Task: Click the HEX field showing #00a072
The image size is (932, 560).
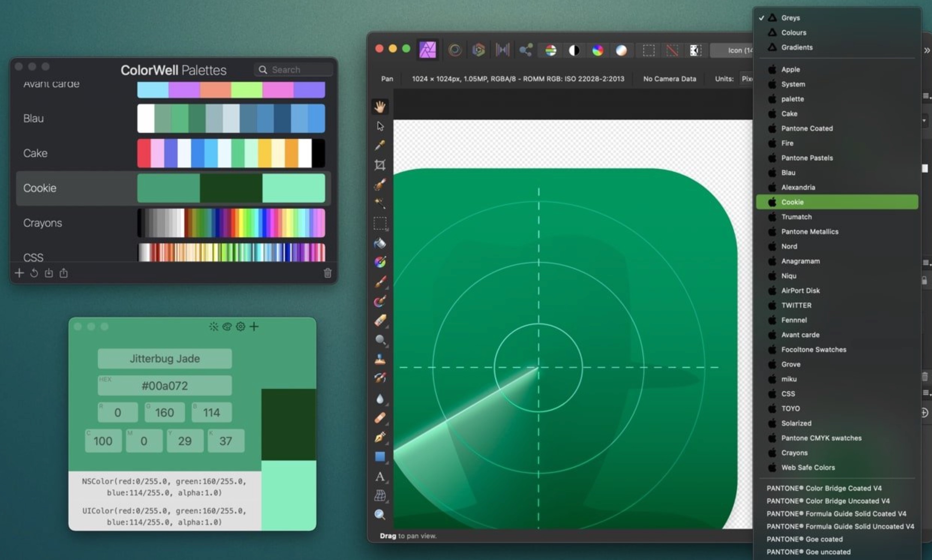Action: click(164, 386)
